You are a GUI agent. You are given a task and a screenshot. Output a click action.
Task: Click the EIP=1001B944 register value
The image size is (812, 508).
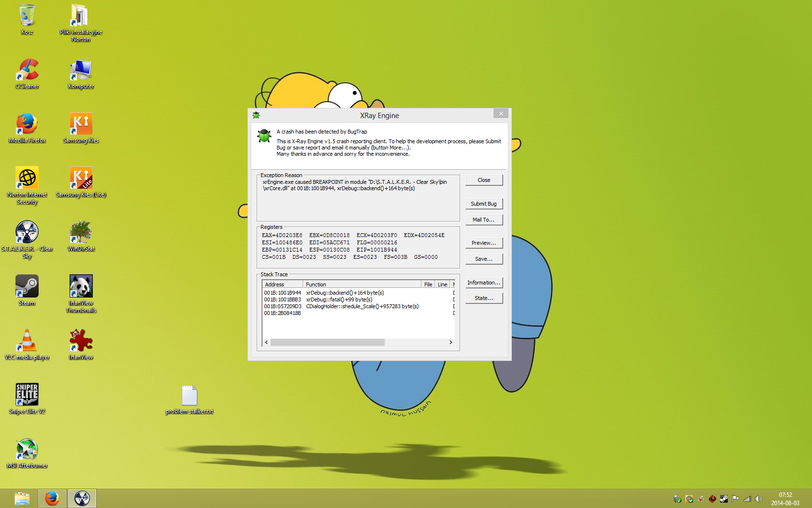click(x=377, y=250)
